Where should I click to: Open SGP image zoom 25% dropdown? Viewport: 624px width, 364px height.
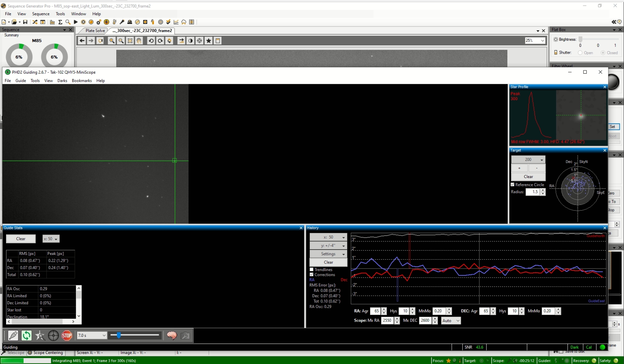(535, 40)
